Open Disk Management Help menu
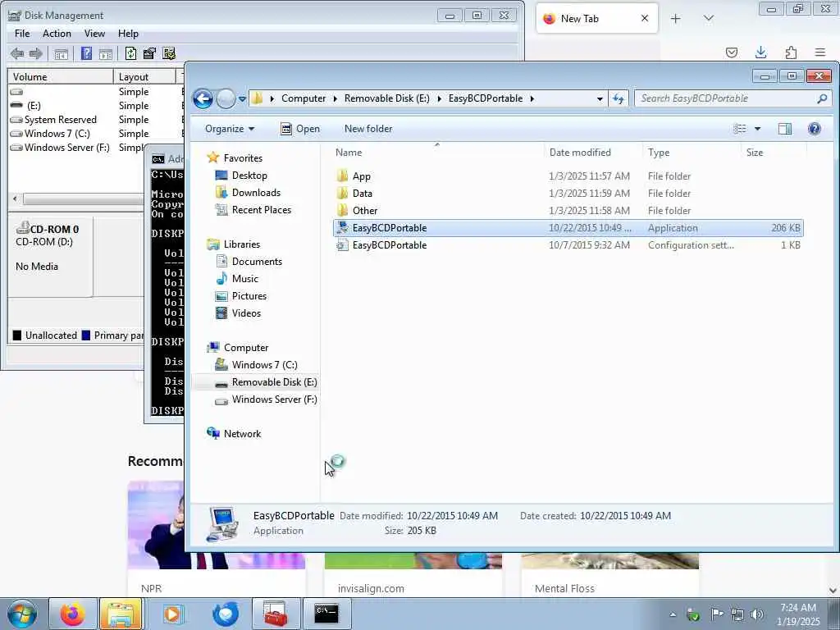The height and width of the screenshot is (630, 840). (128, 33)
